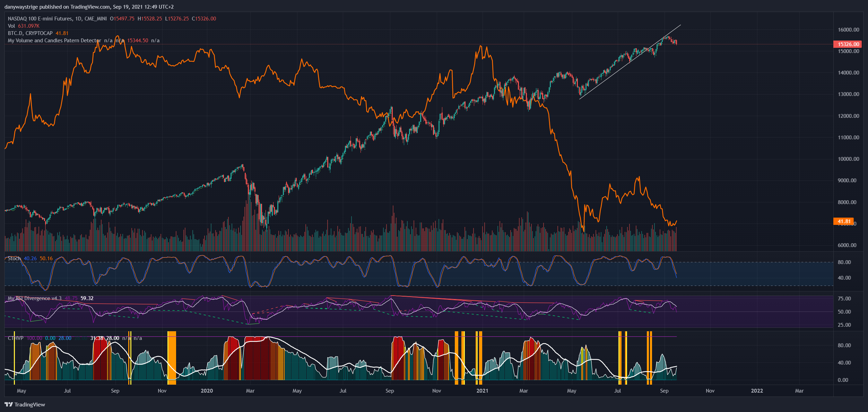Click the 0.00 level on CTHVP scale
Image resolution: width=868 pixels, height=412 pixels.
point(843,380)
